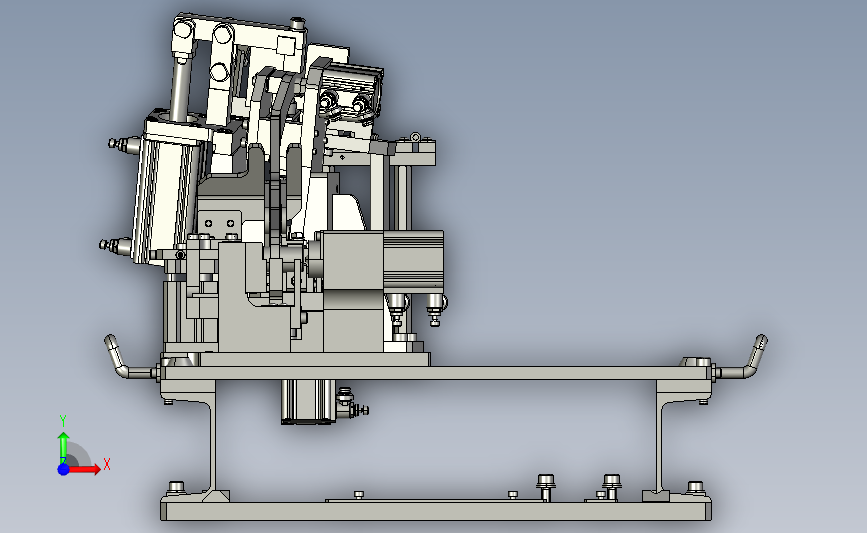Click the blue Z axis ball of the triad
The height and width of the screenshot is (533, 867).
click(64, 469)
